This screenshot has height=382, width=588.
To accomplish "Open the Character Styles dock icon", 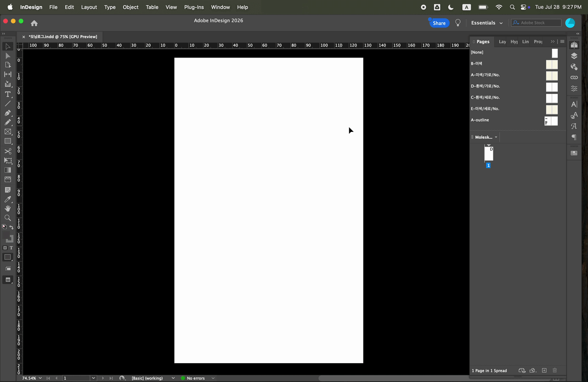I will pos(574,115).
